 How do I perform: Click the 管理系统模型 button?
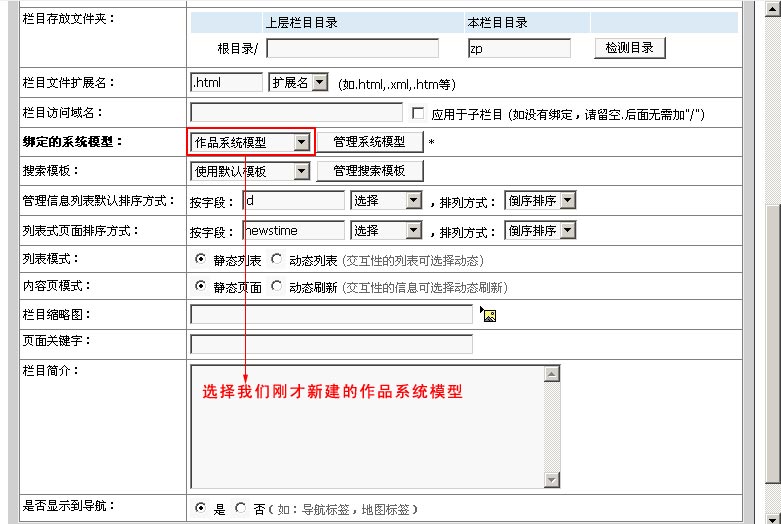(x=369, y=142)
